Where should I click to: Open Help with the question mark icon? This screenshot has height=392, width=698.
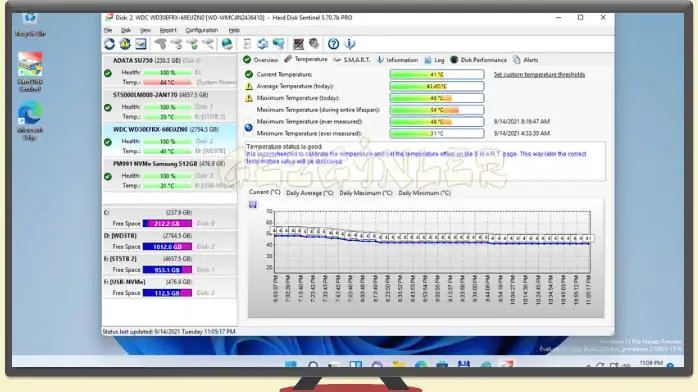point(333,44)
